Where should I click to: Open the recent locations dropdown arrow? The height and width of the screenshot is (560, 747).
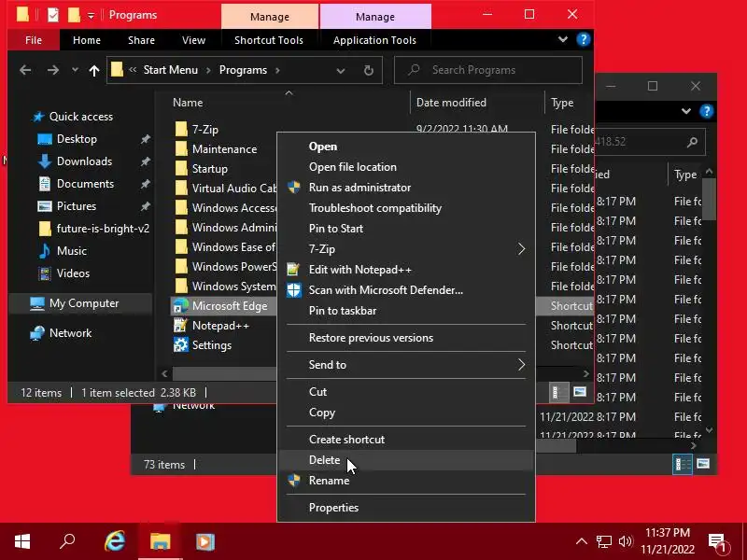75,70
